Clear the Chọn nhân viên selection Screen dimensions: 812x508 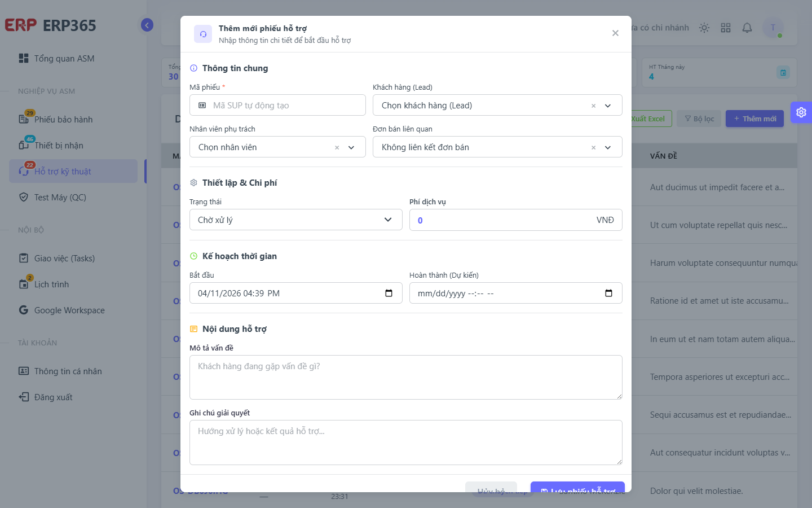click(337, 147)
